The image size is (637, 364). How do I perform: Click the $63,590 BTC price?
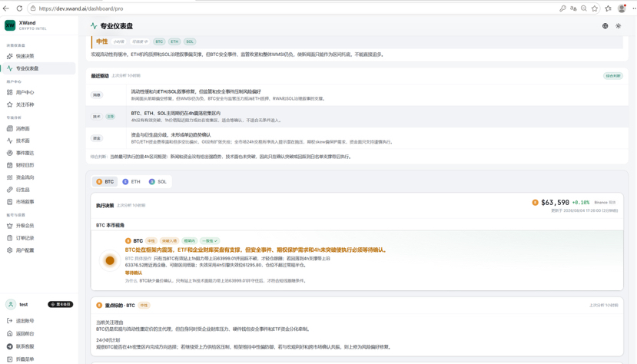tap(555, 202)
